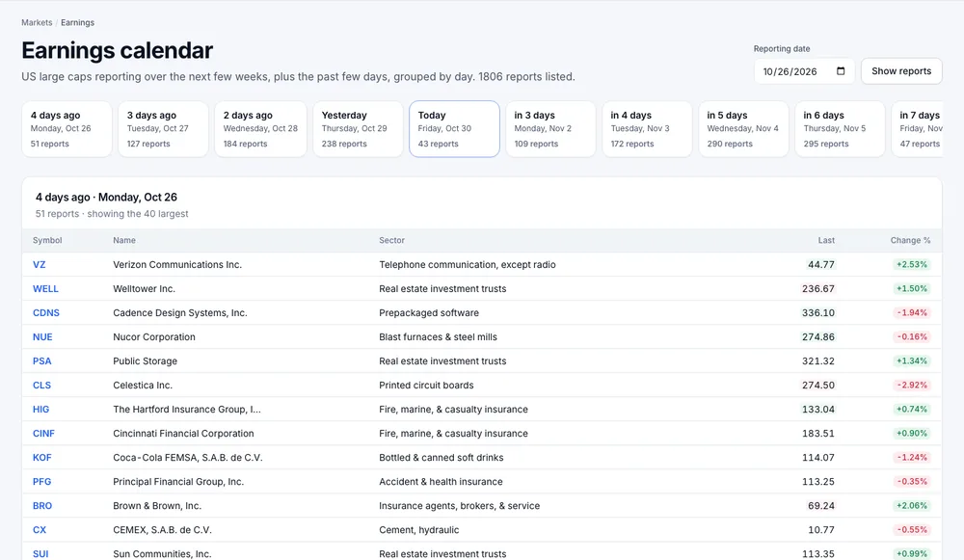Open the Yesterday day card
The height and width of the screenshot is (560, 964).
pos(358,129)
